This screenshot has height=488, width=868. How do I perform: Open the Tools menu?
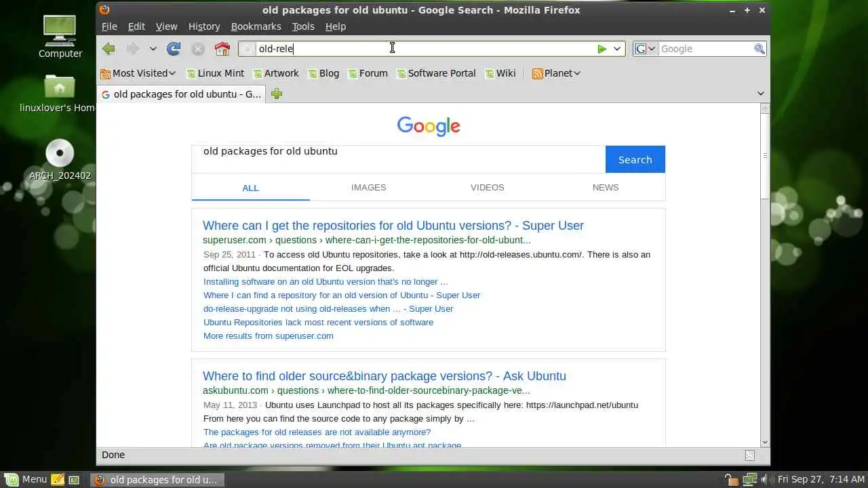point(303,26)
